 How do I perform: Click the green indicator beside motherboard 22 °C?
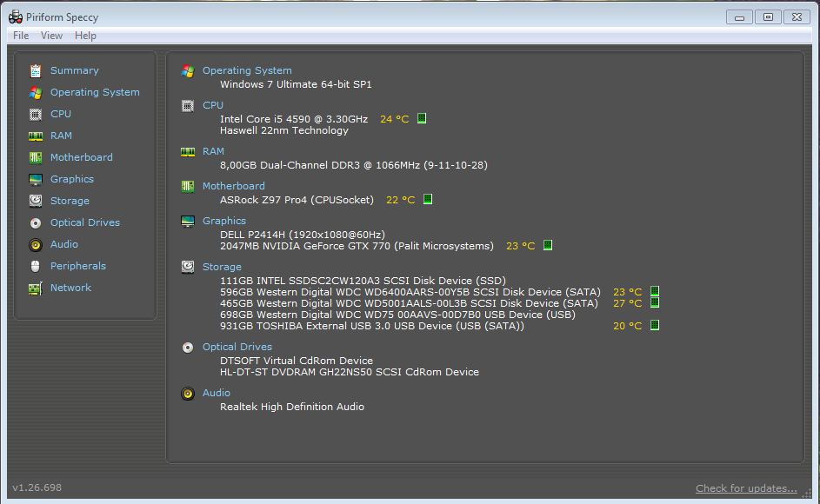[427, 199]
